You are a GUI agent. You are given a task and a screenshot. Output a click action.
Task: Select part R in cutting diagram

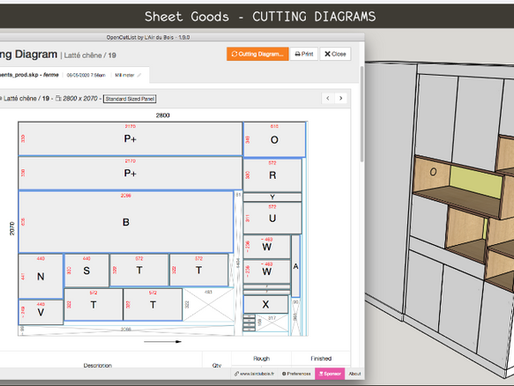click(x=272, y=175)
